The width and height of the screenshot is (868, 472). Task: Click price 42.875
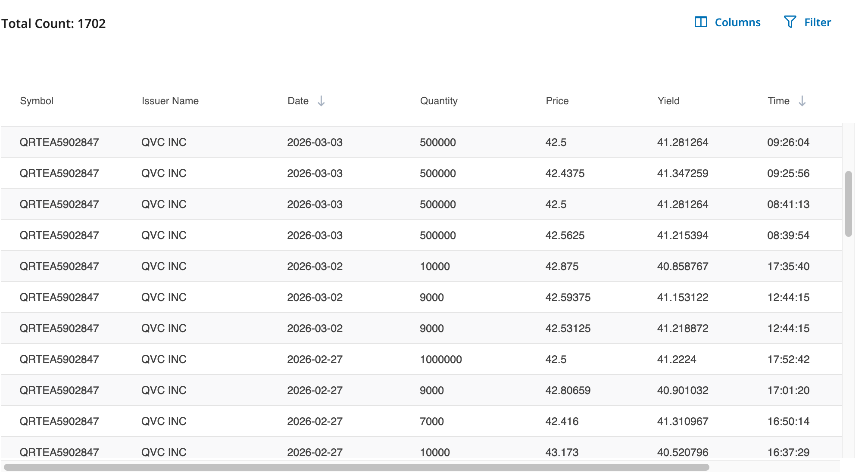click(x=562, y=266)
